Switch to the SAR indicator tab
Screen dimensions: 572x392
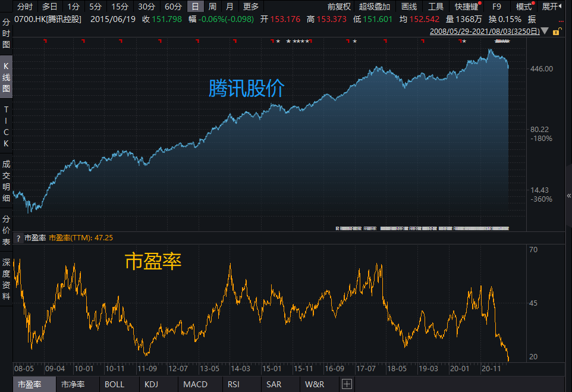[274, 384]
